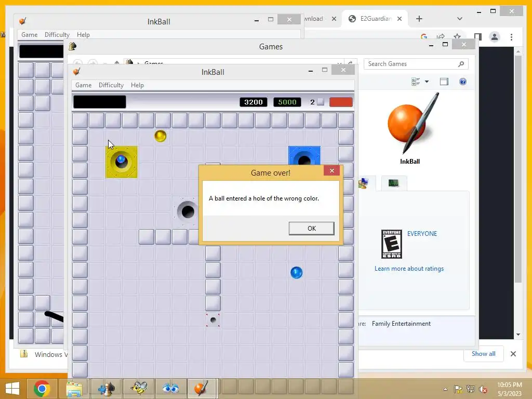Bookmark the page with the Chrome star icon
532x399 pixels.
click(x=457, y=36)
